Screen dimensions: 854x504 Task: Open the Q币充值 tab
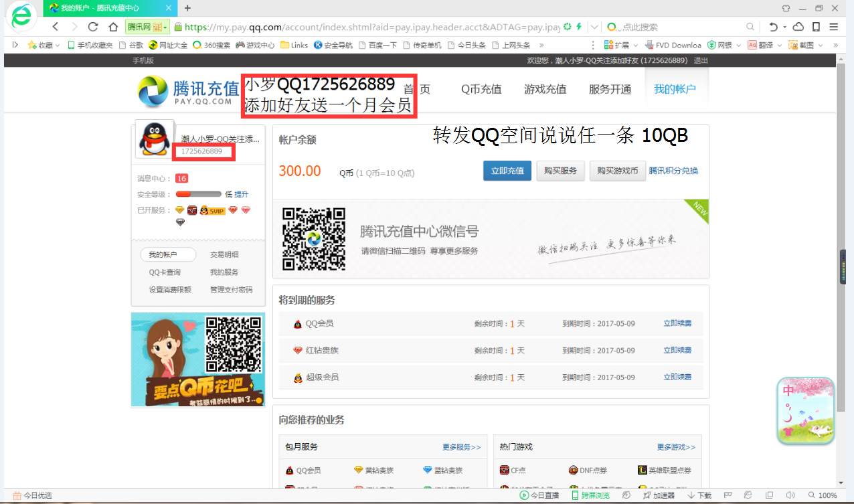(x=481, y=89)
